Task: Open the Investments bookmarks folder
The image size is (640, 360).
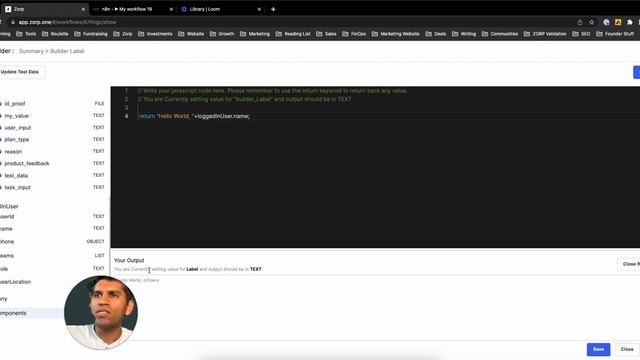Action: (x=155, y=34)
